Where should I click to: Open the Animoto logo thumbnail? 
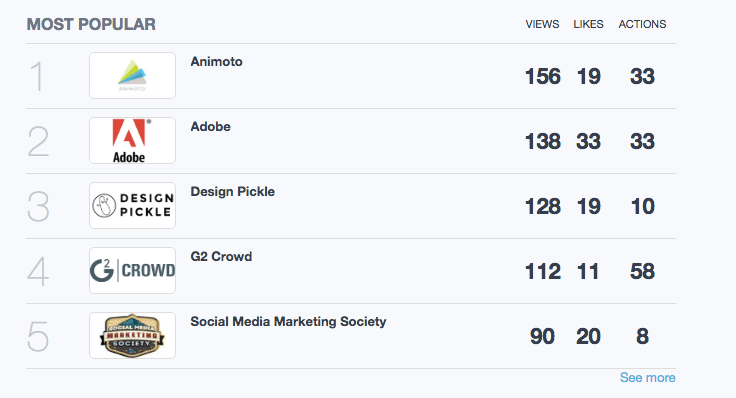tap(132, 76)
